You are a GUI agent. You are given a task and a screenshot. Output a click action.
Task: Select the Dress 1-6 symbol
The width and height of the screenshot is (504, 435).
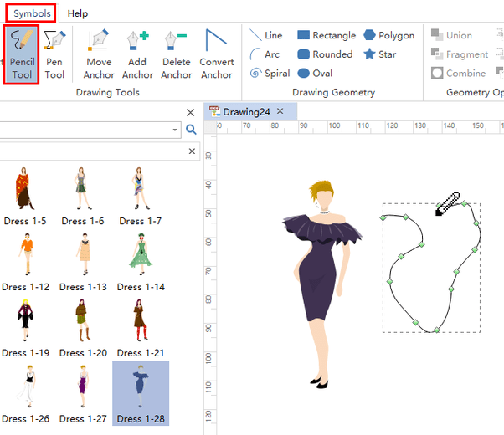[x=82, y=196]
